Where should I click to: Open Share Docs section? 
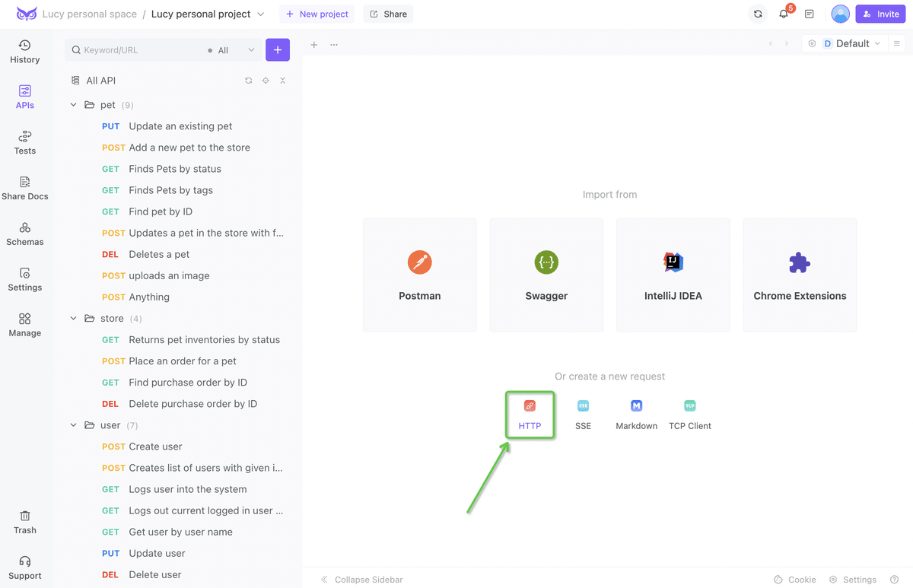pos(25,189)
